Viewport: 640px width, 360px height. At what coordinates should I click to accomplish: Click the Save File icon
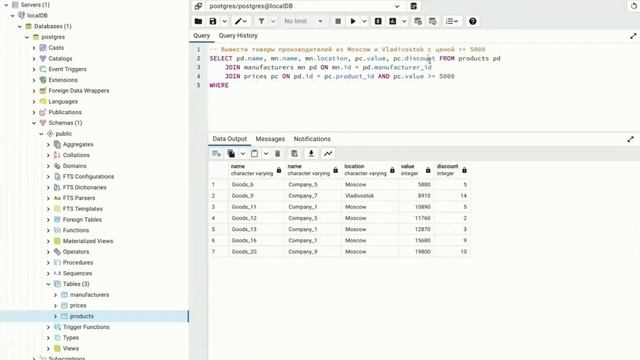point(213,21)
